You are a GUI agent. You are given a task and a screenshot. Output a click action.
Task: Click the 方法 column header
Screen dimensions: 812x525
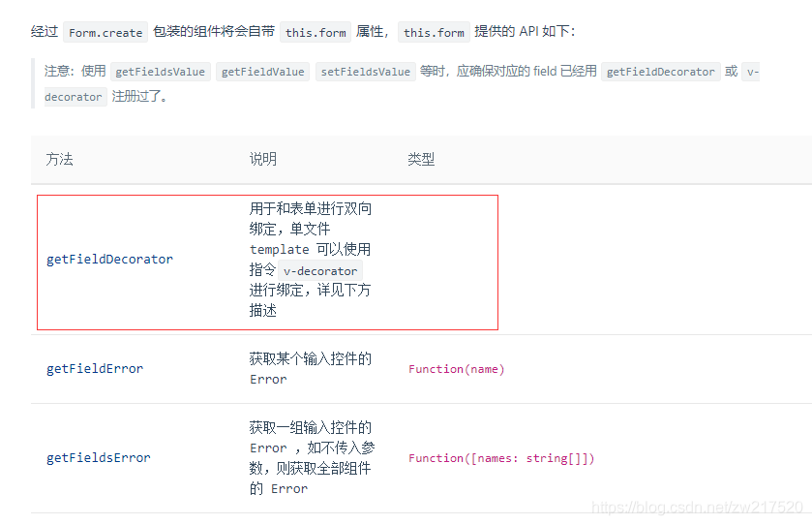(60, 159)
